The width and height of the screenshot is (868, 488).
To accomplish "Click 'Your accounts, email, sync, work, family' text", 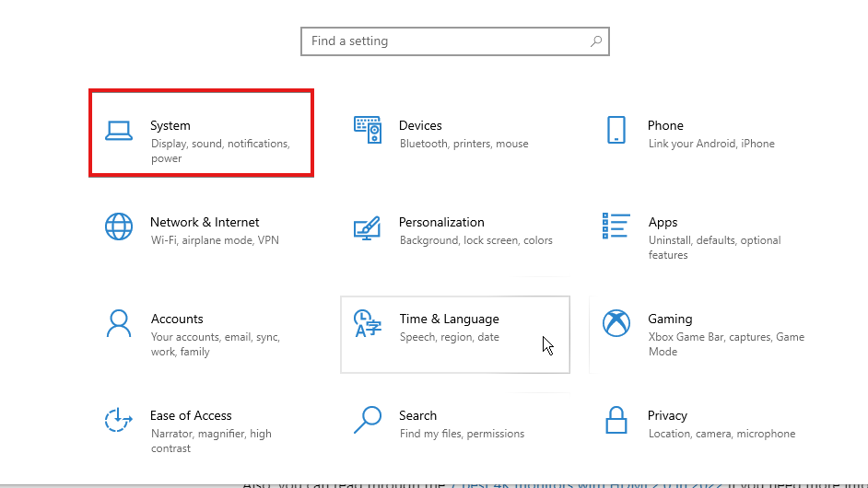I will coord(215,344).
